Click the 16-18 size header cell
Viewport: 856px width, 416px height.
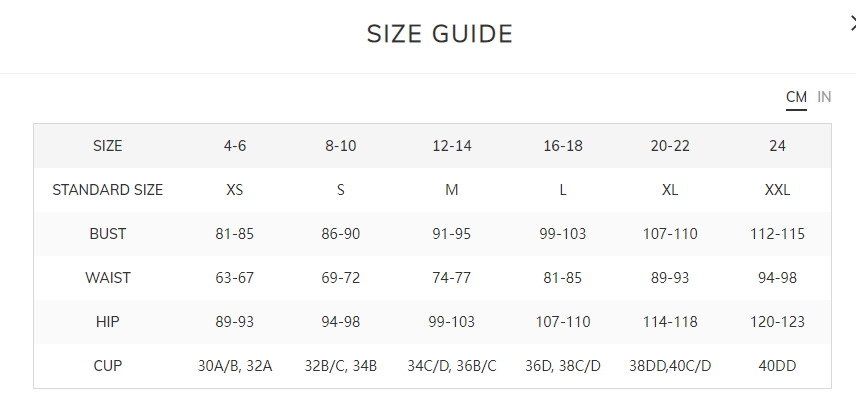563,146
